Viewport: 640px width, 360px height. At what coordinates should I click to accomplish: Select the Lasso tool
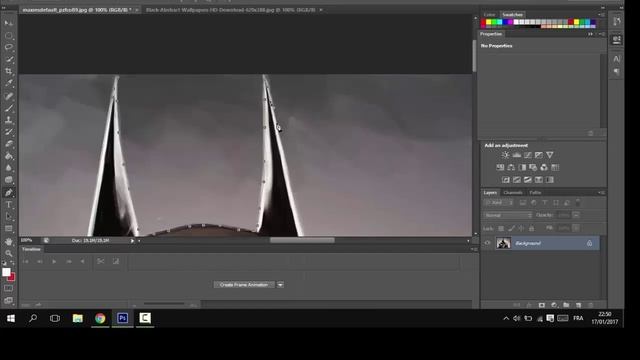(x=9, y=47)
